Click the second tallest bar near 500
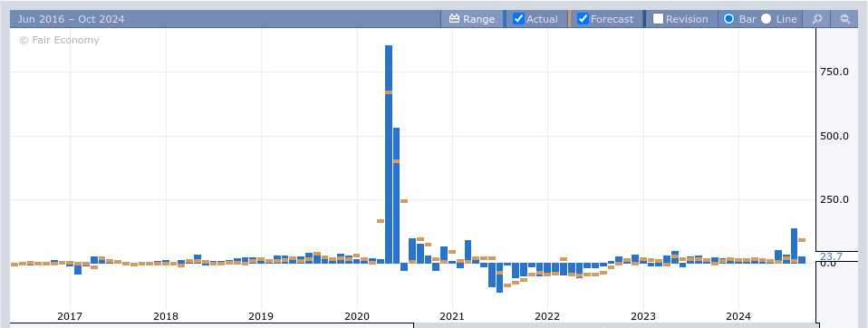 pyautogui.click(x=396, y=195)
